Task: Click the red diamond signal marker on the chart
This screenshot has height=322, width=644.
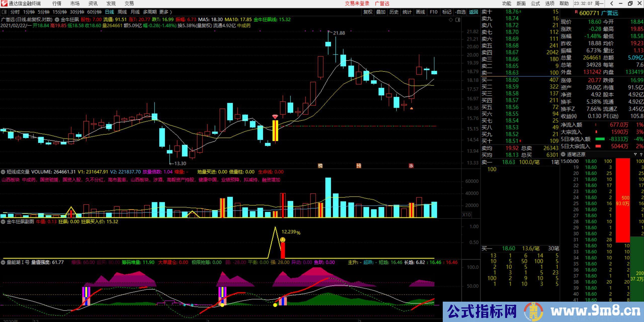Action: coord(275,117)
